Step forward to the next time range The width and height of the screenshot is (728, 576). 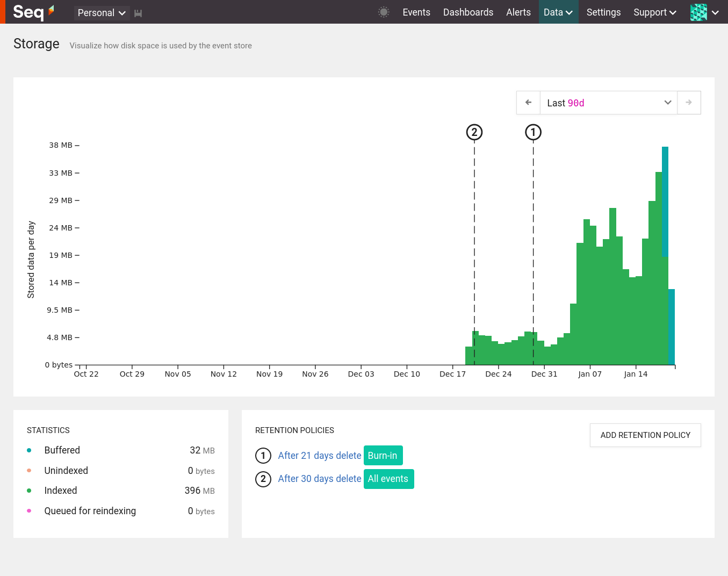[x=689, y=103]
